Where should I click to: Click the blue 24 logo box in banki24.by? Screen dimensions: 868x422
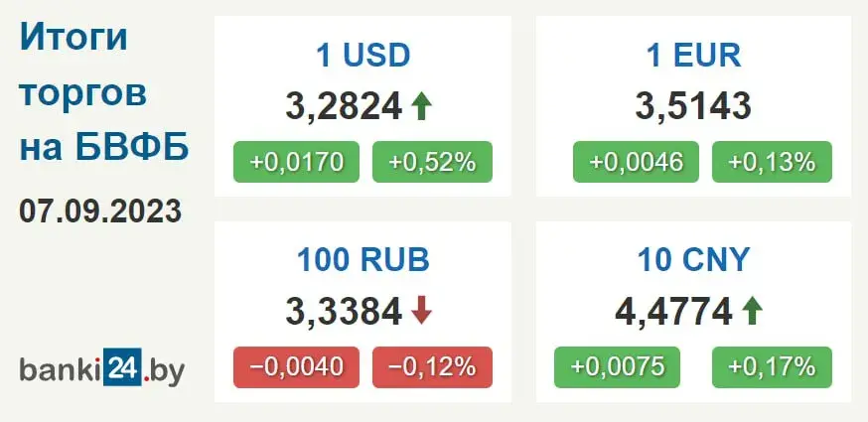tap(122, 366)
